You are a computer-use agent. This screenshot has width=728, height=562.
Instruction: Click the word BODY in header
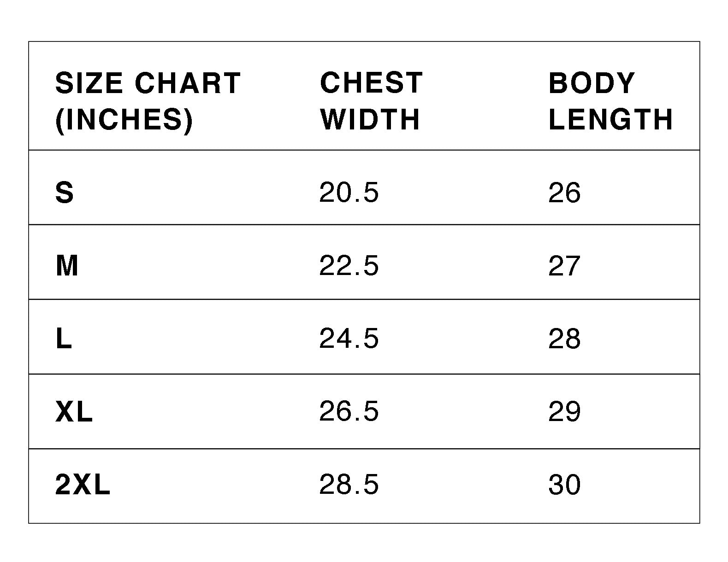point(592,83)
